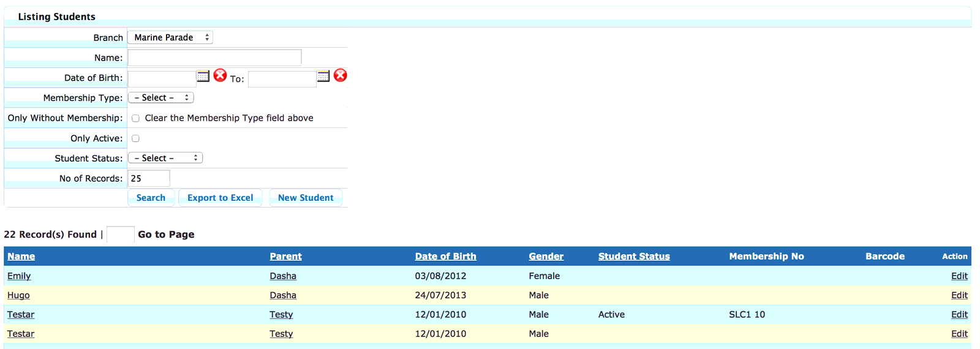Click Edit for Hugo

[x=959, y=295]
